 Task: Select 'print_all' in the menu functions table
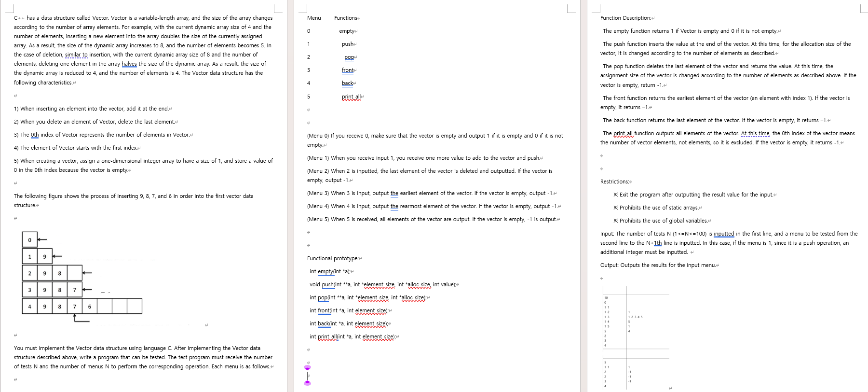[x=352, y=97]
